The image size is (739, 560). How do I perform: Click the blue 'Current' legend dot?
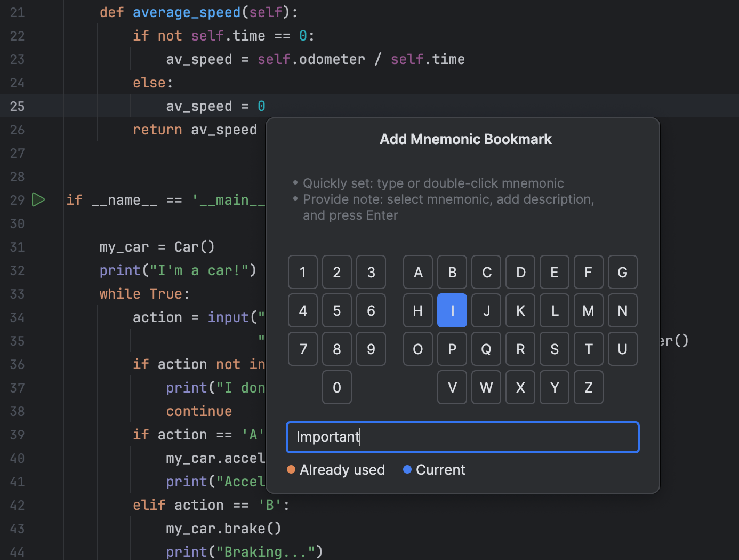408,469
